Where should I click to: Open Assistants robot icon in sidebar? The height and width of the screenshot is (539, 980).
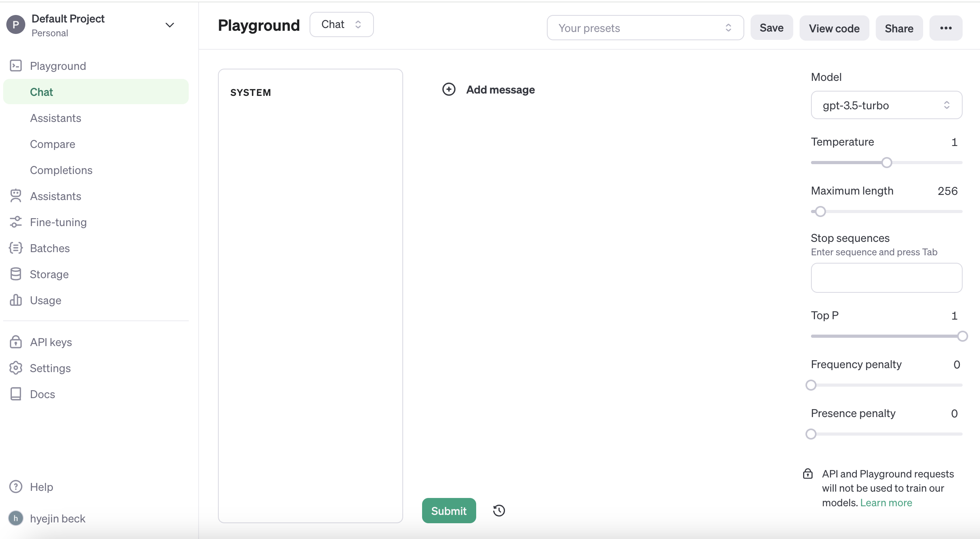pyautogui.click(x=16, y=196)
